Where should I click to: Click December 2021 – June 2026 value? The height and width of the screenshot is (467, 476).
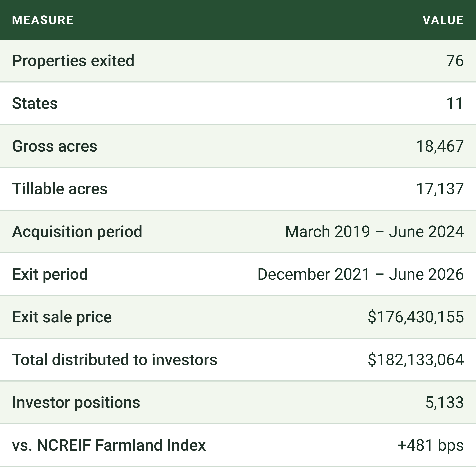coord(361,275)
